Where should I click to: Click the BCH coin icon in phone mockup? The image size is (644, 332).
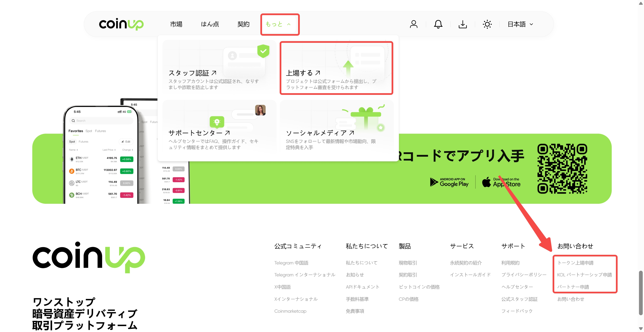click(71, 195)
